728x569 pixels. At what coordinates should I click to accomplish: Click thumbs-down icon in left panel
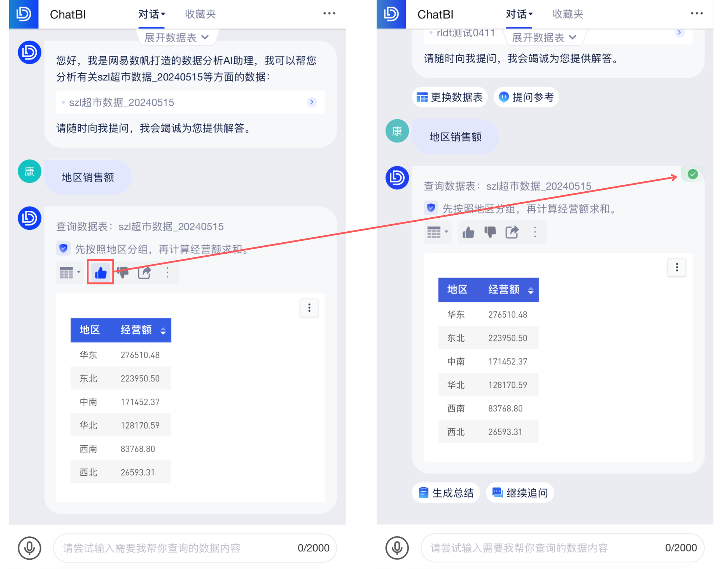coord(123,272)
